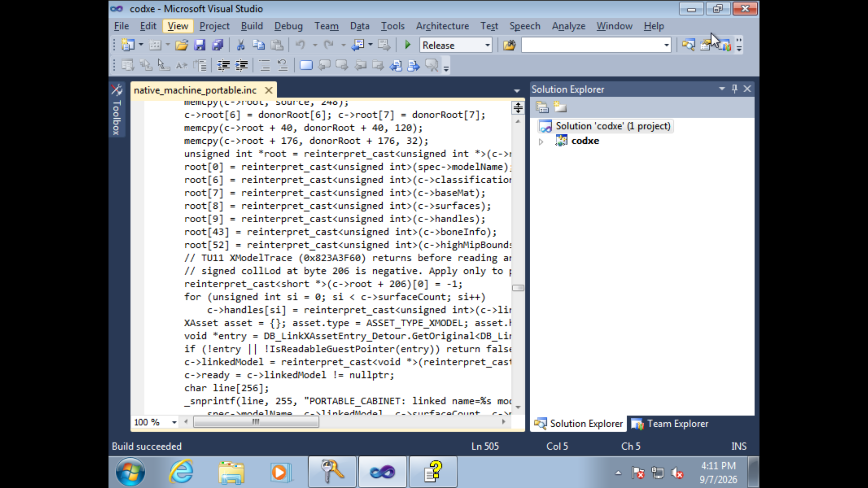
Task: Open the standard toolbar options overflow
Action: click(739, 45)
